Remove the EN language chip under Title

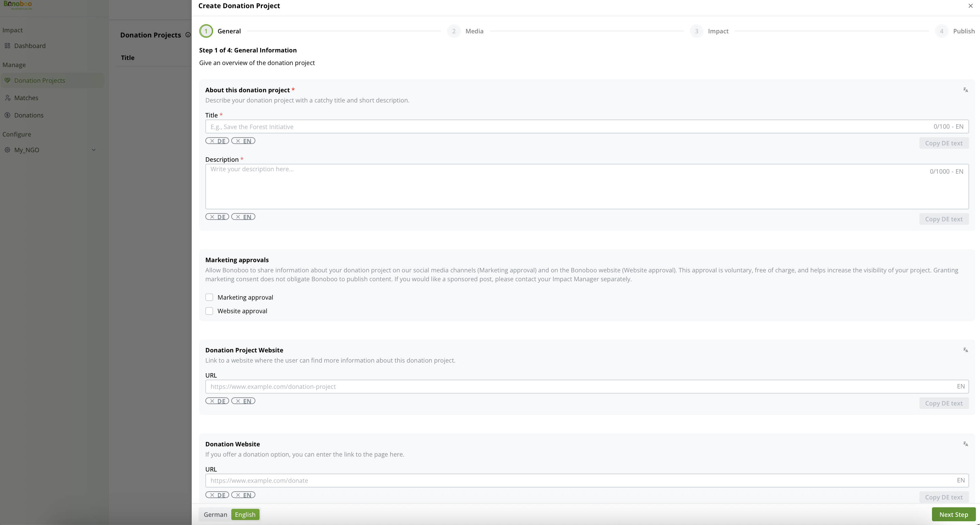click(243, 140)
